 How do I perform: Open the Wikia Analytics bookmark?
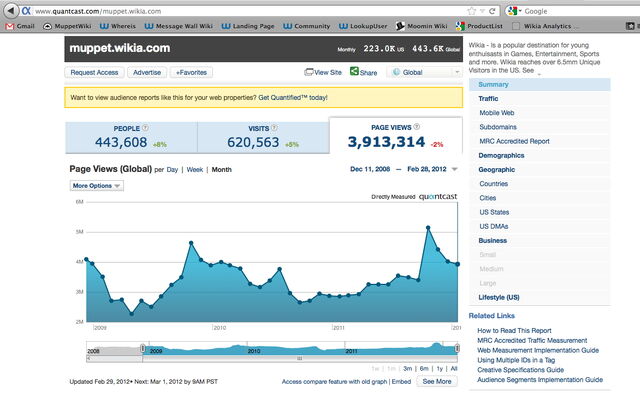click(x=546, y=26)
